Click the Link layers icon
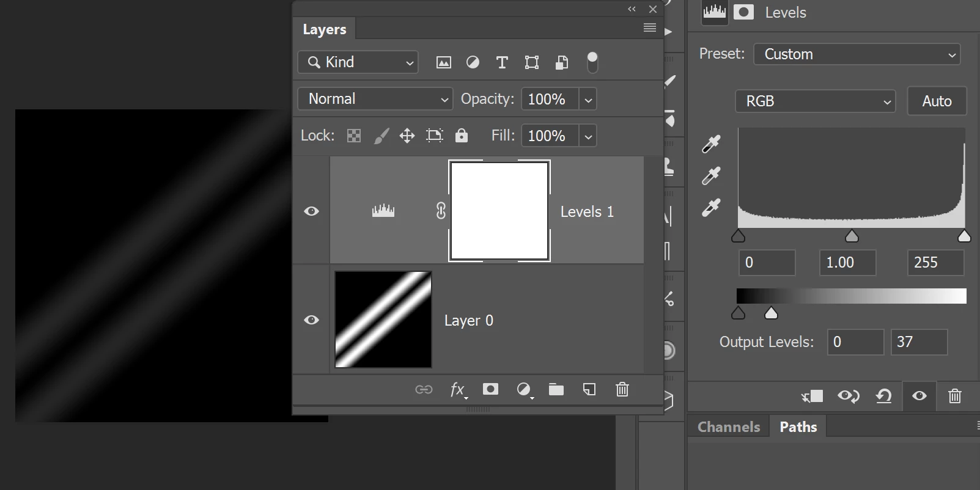This screenshot has height=490, width=980. [x=424, y=390]
